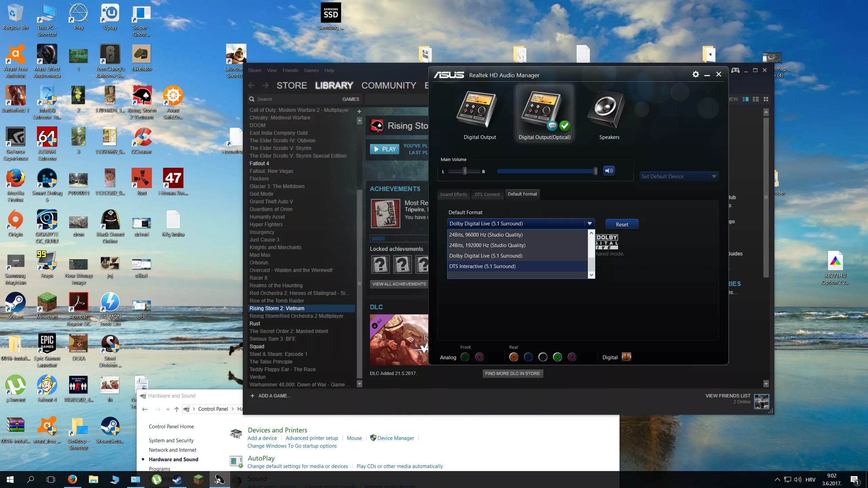
Task: Click the format list scroll-down arrow
Action: pos(591,275)
